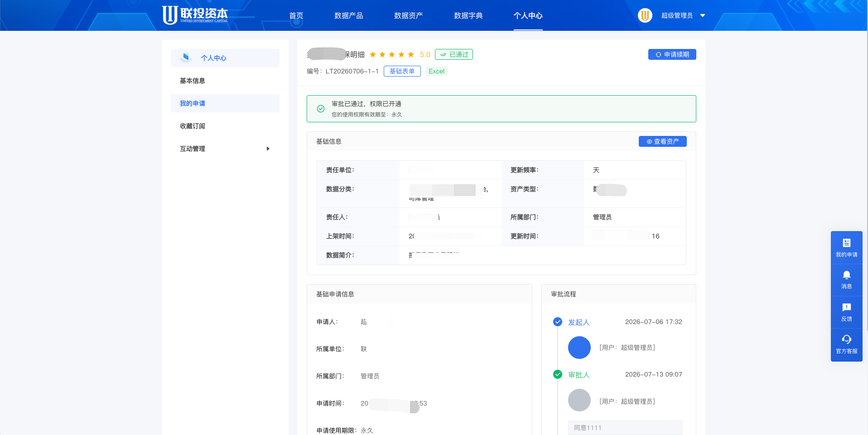
Task: Select 基本信息 in the sidebar
Action: 225,81
